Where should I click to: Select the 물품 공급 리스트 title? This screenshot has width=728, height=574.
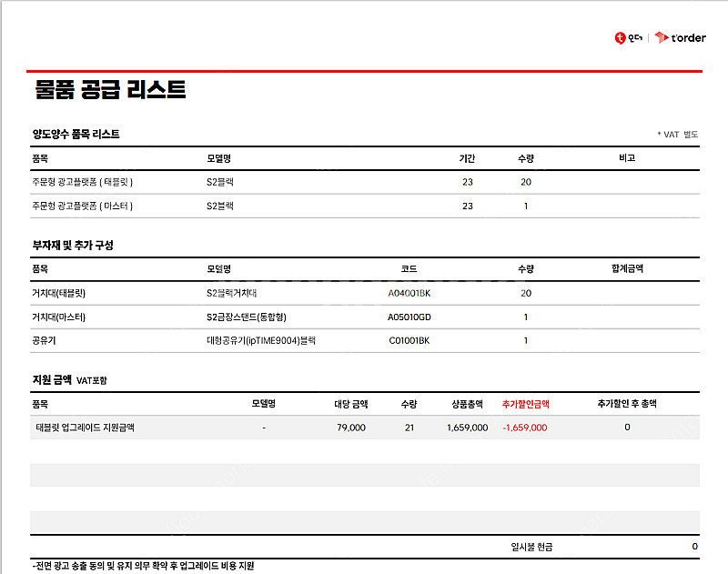110,89
